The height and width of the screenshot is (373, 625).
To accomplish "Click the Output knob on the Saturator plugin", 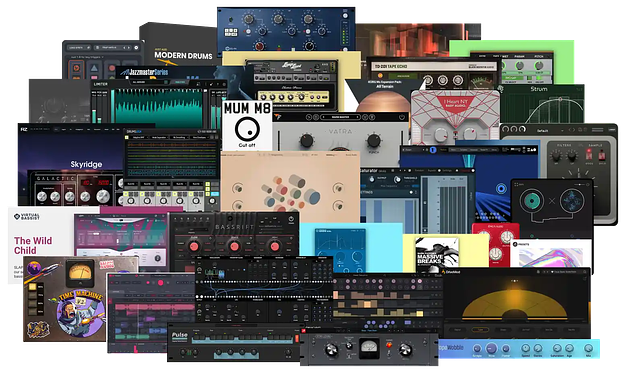I will pos(372,179).
